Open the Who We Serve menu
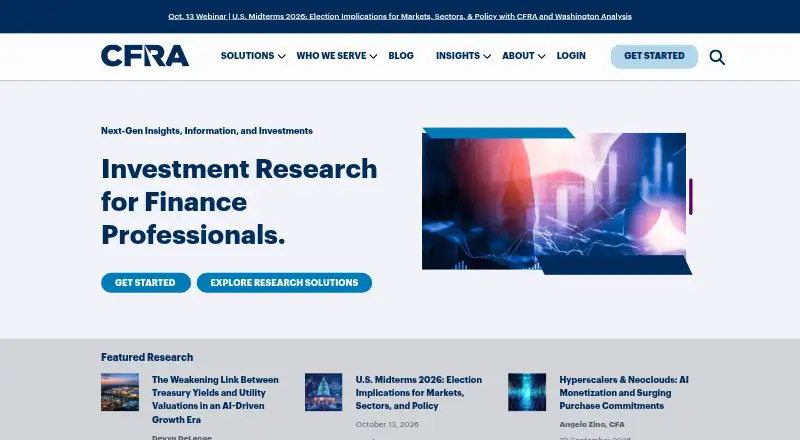The height and width of the screenshot is (440, 800). (x=331, y=56)
